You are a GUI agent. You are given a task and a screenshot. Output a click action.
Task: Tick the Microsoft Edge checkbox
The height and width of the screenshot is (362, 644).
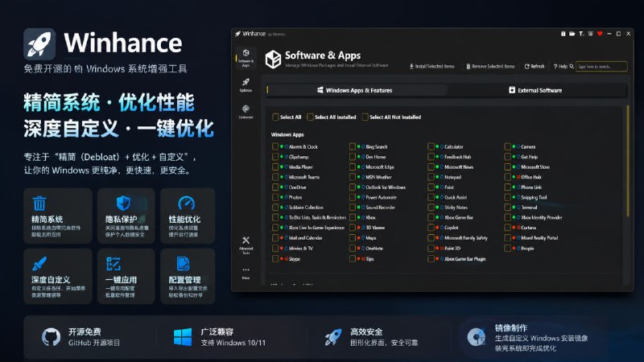point(353,167)
